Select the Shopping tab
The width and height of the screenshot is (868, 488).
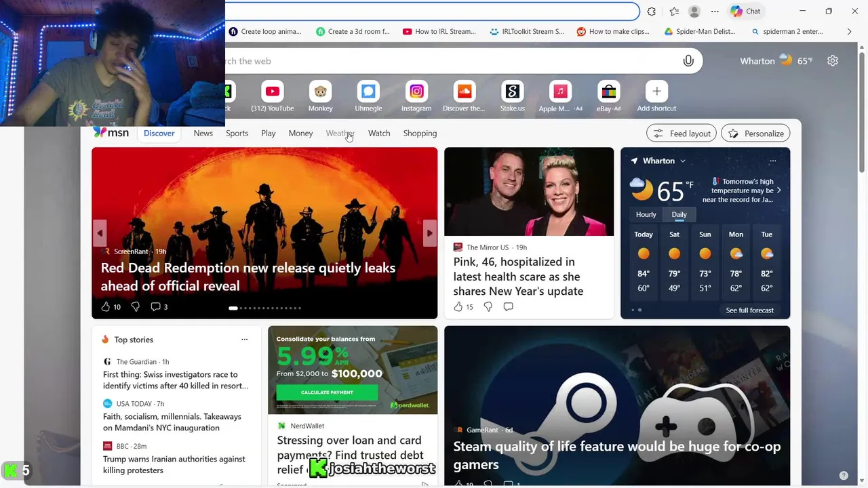coord(420,134)
